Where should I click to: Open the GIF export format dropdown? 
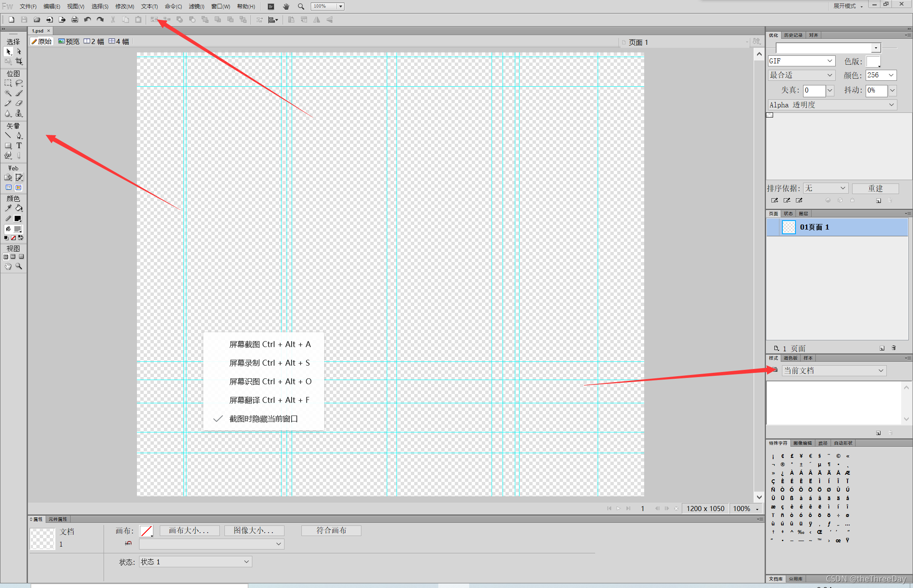(x=801, y=61)
